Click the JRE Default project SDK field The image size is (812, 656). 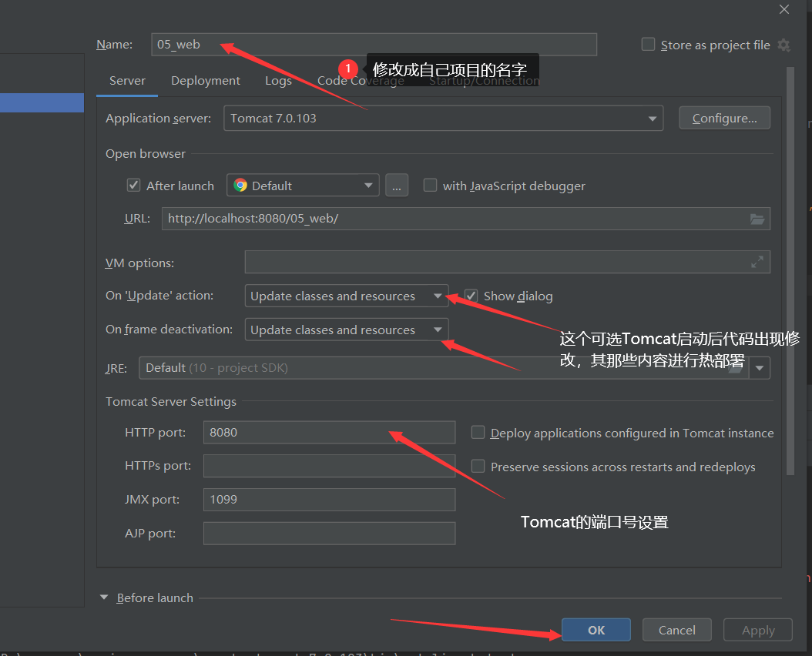[444, 368]
